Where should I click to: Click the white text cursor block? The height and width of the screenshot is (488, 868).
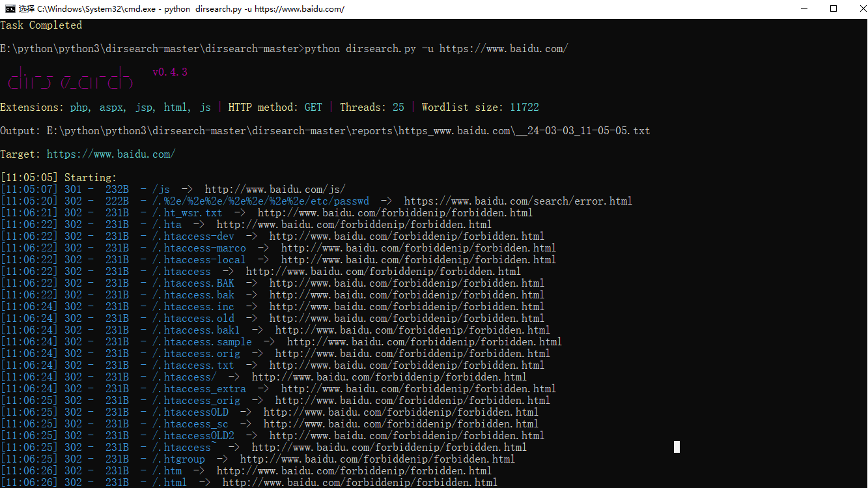point(677,447)
